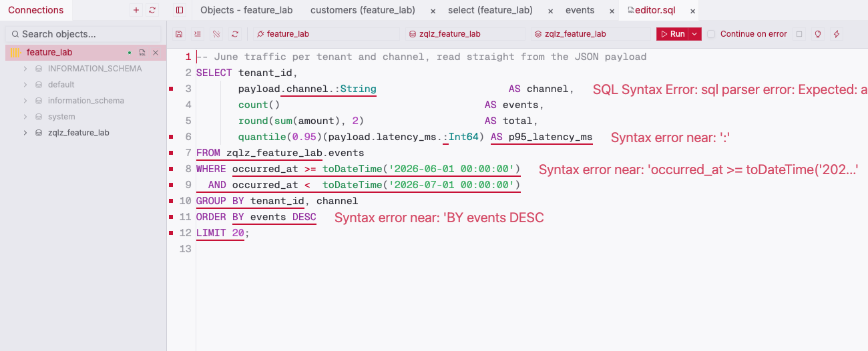Save the query with the disk icon
Image resolution: width=868 pixels, height=351 pixels.
coord(179,34)
